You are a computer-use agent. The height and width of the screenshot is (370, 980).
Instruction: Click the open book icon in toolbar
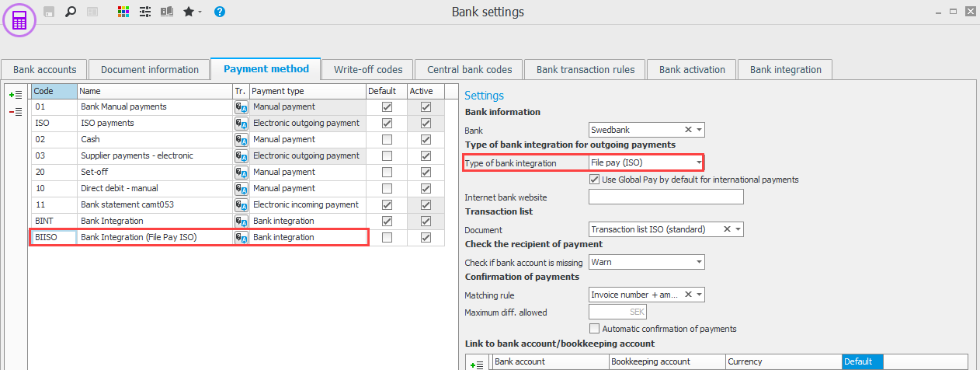click(166, 12)
